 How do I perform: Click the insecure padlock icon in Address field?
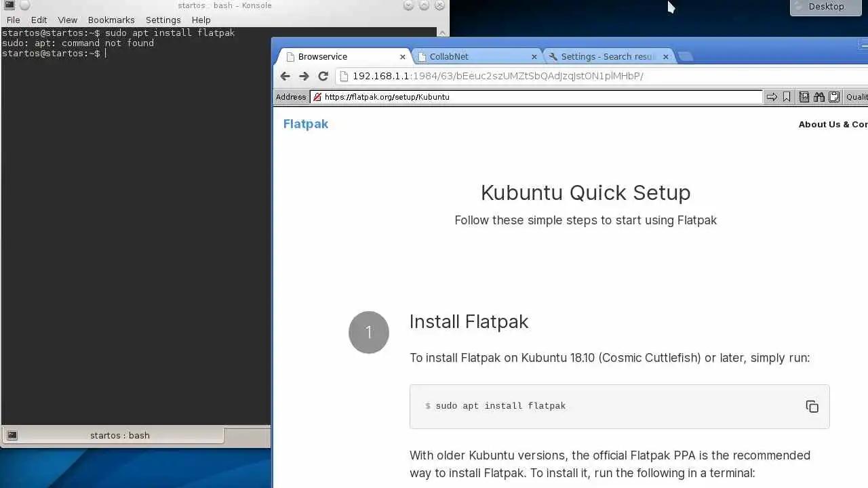point(317,97)
